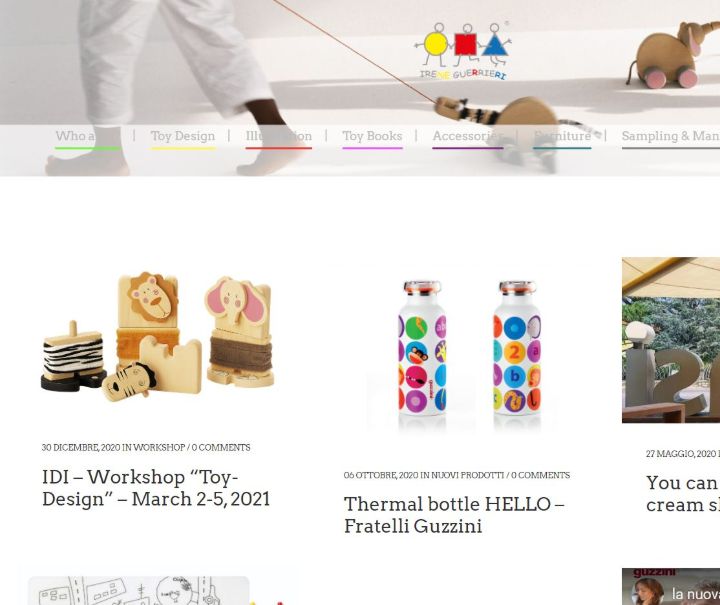
Task: Select the Furniture menu item
Action: tap(562, 136)
